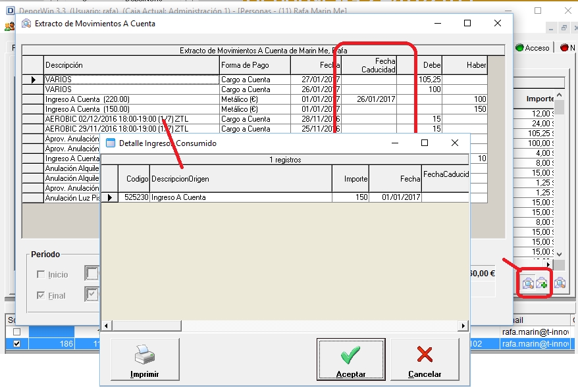Click the Imprimir printer button
The height and width of the screenshot is (392, 578).
point(145,359)
